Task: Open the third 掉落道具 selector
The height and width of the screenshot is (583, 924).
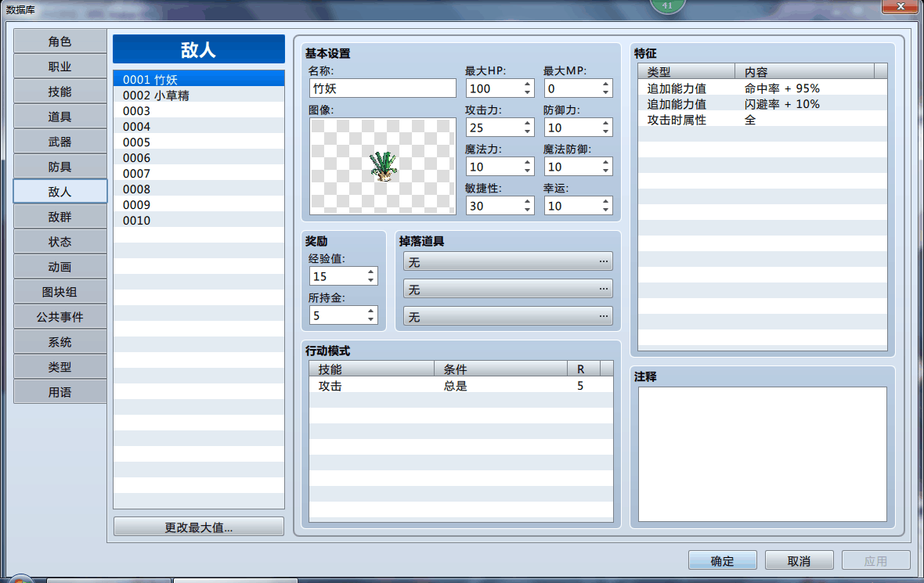Action: [x=508, y=316]
